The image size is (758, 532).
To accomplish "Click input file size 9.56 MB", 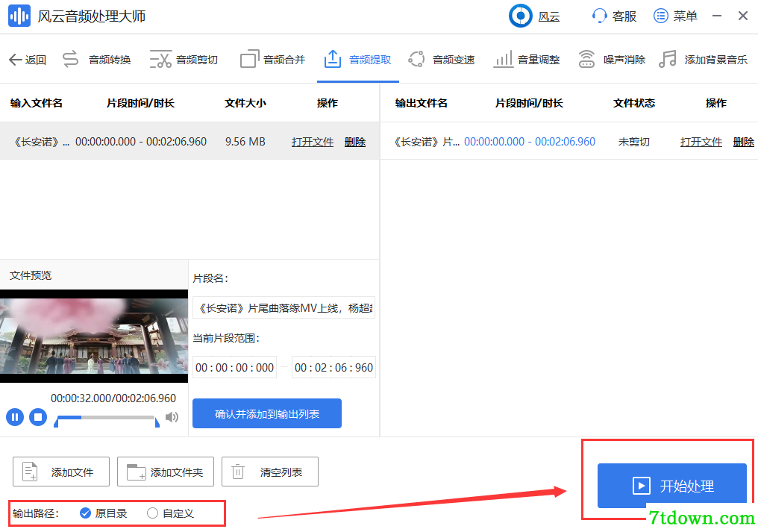I will (x=245, y=142).
